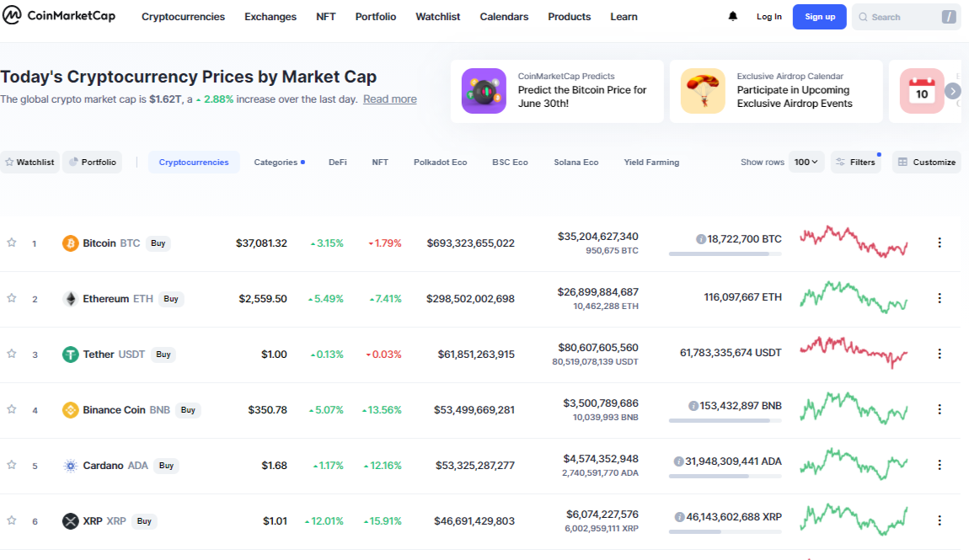The height and width of the screenshot is (560, 969).
Task: Open the three-dot menu for Binance Coin
Action: 940,409
